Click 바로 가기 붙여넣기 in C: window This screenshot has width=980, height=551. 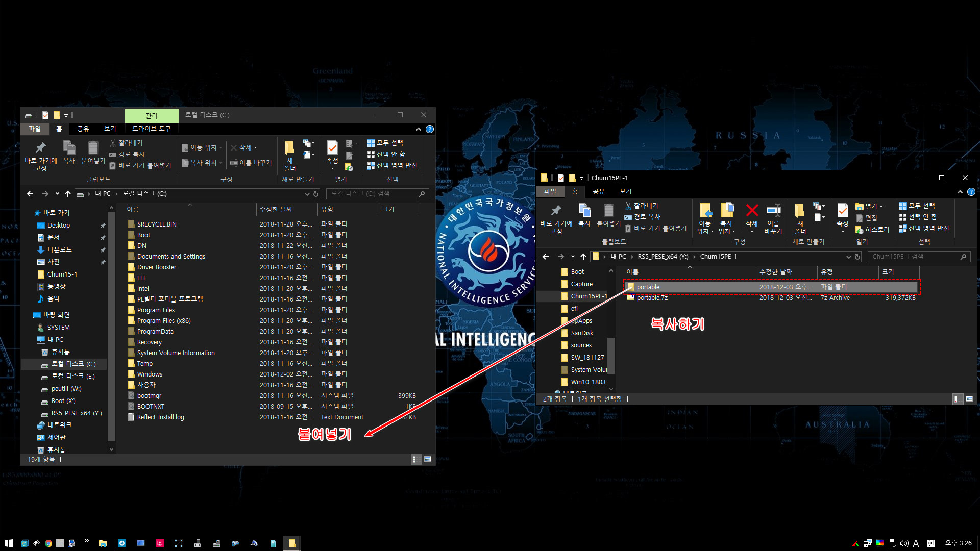coord(141,165)
